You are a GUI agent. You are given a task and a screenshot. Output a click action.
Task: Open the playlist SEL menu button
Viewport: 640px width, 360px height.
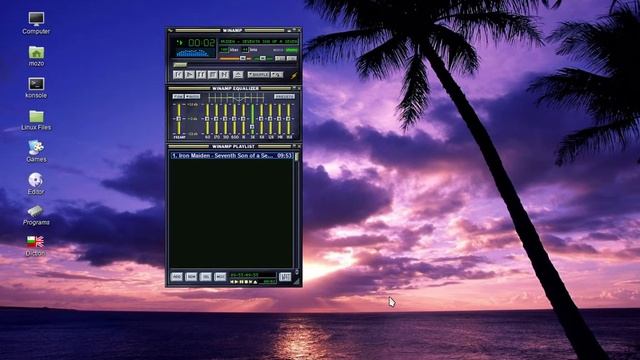(x=205, y=277)
